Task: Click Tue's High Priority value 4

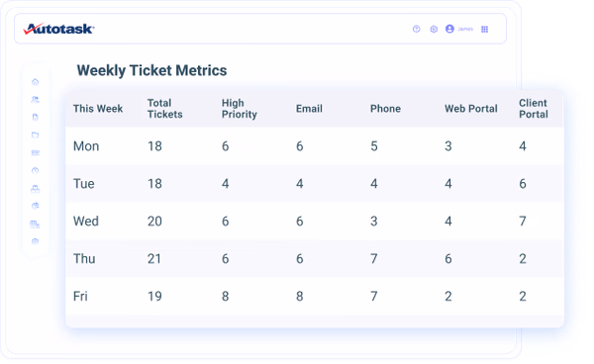Action: [226, 184]
